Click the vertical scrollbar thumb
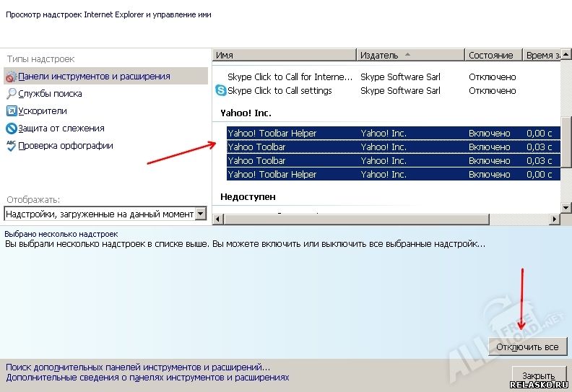572x392 pixels. 565,141
